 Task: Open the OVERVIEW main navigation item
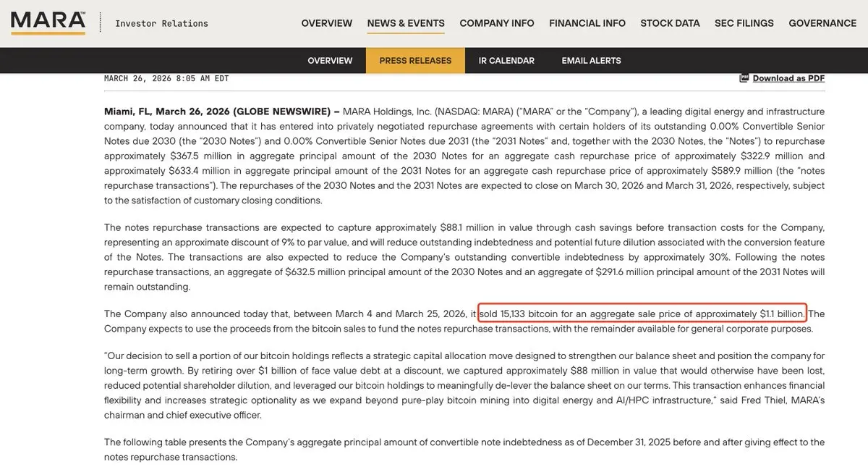click(x=327, y=23)
